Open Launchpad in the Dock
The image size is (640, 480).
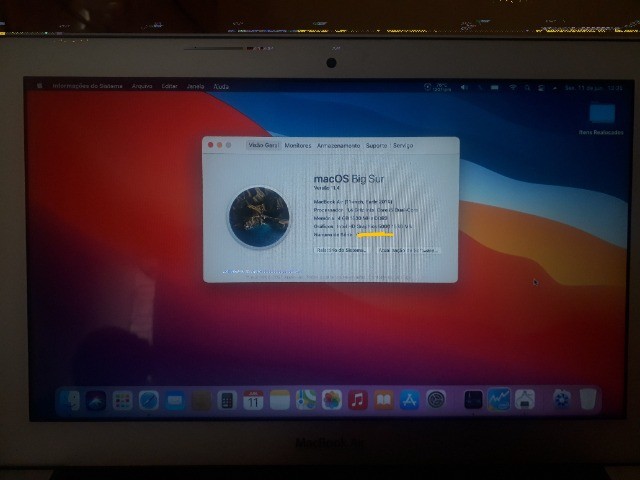coord(122,400)
